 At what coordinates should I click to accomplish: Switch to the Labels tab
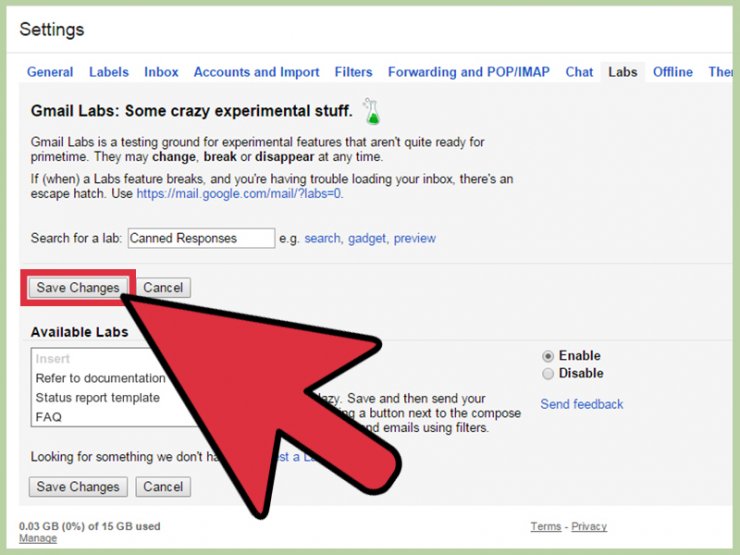point(109,72)
